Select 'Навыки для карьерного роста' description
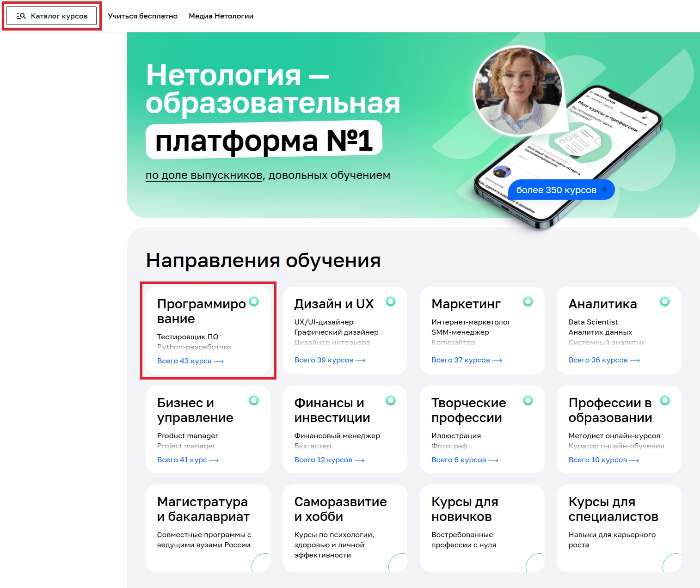Screen dimensions: 700x588 pos(612,539)
